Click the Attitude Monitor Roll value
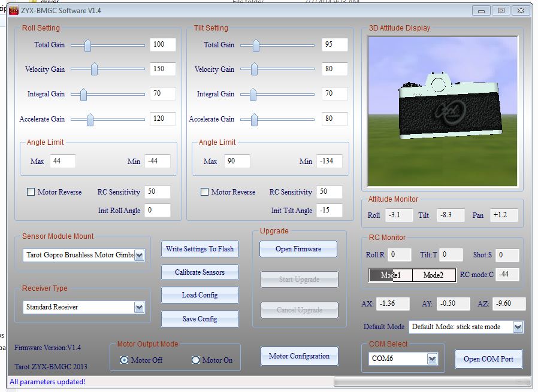The height and width of the screenshot is (392, 538). coord(399,215)
